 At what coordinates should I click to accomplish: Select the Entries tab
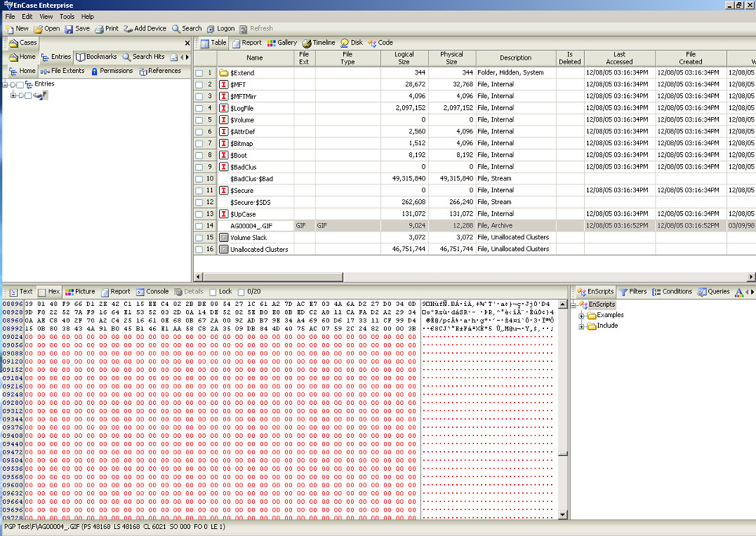click(56, 57)
